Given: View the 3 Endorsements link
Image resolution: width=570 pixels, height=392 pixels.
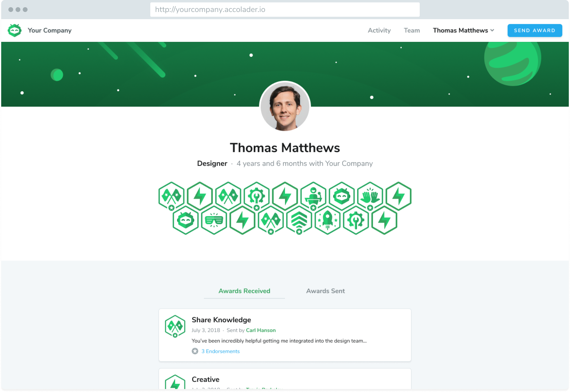Looking at the screenshot, I should [x=220, y=351].
